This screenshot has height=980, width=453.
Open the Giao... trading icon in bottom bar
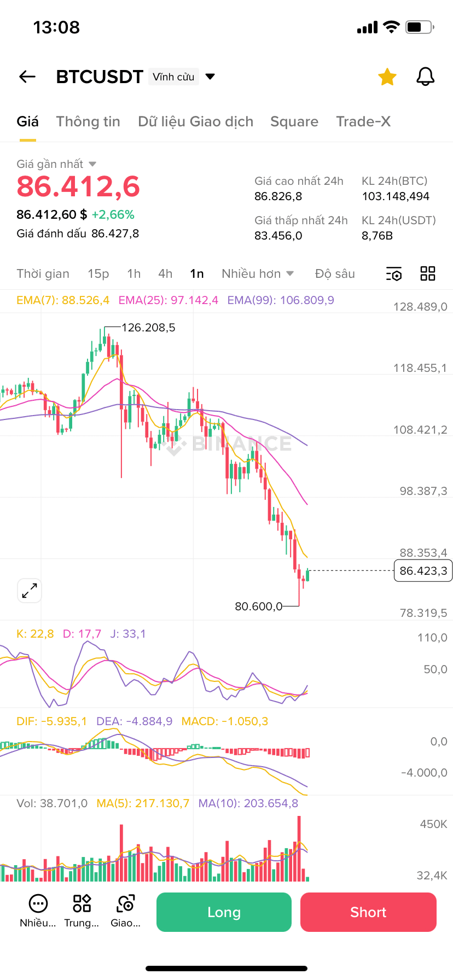pyautogui.click(x=126, y=903)
